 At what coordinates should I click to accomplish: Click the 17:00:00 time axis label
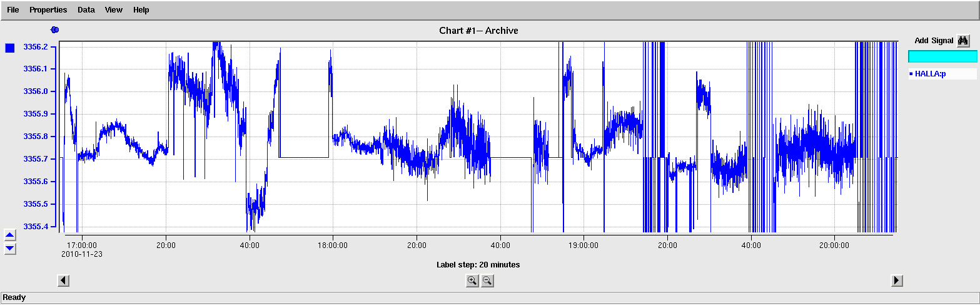click(82, 246)
